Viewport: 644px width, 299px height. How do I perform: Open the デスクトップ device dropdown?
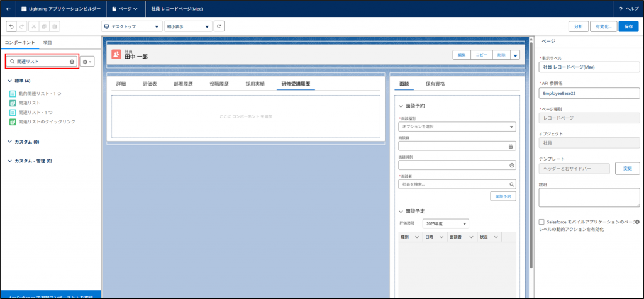click(131, 26)
